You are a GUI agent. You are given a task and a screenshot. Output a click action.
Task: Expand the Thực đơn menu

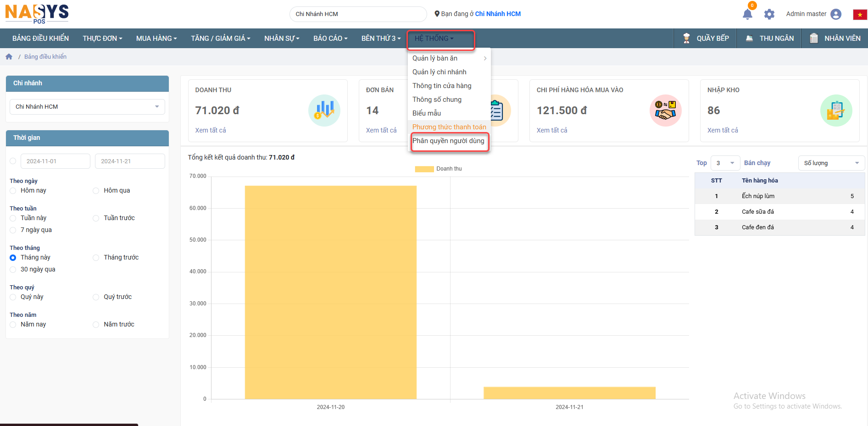[x=102, y=39]
